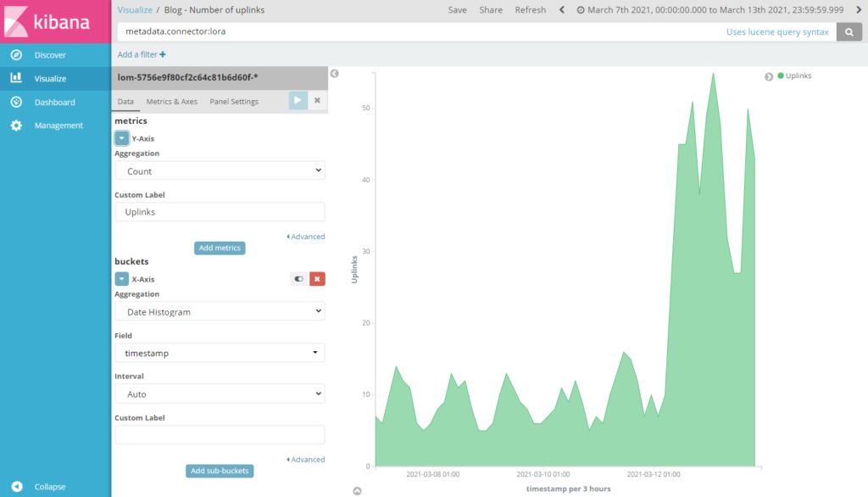Switch to the Panel Settings tab
868x497 pixels.
(234, 102)
